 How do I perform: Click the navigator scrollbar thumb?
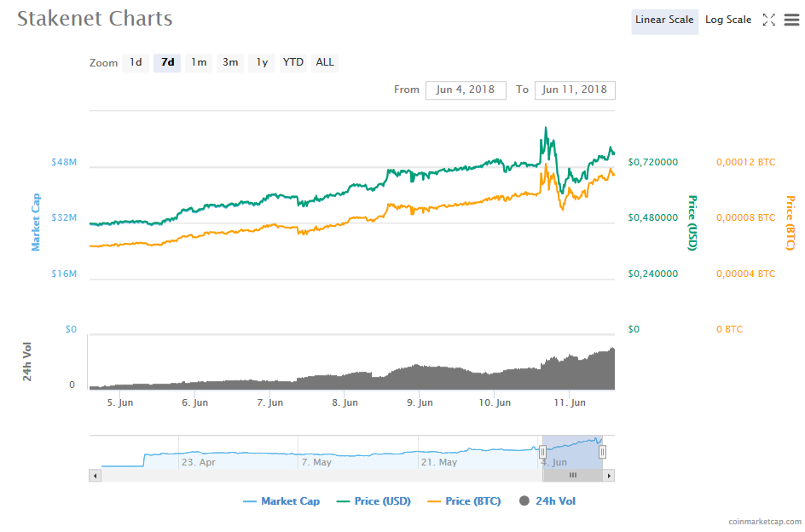coord(572,476)
